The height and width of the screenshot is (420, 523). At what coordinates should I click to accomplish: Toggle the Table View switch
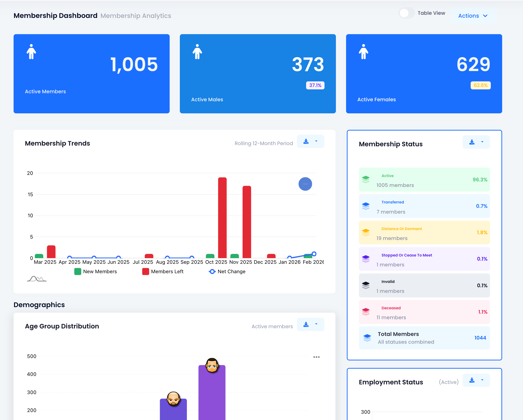[x=407, y=13]
